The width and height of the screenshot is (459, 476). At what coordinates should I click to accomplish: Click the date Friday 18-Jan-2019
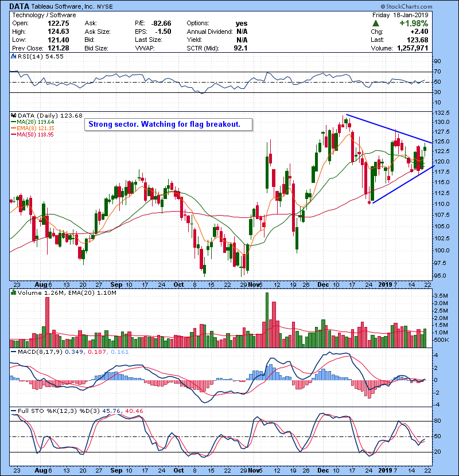tap(400, 15)
